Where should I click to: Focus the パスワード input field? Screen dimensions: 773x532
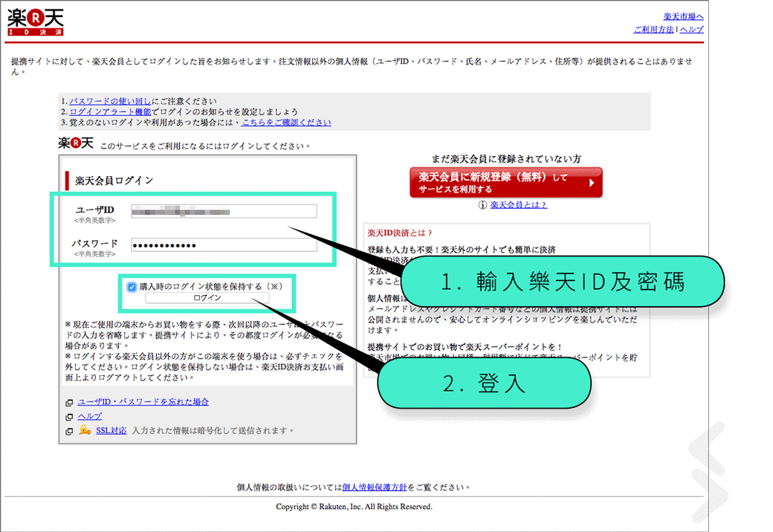224,244
